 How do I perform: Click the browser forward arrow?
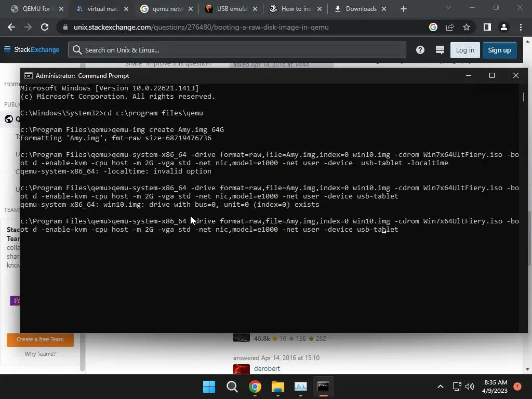pos(28,27)
